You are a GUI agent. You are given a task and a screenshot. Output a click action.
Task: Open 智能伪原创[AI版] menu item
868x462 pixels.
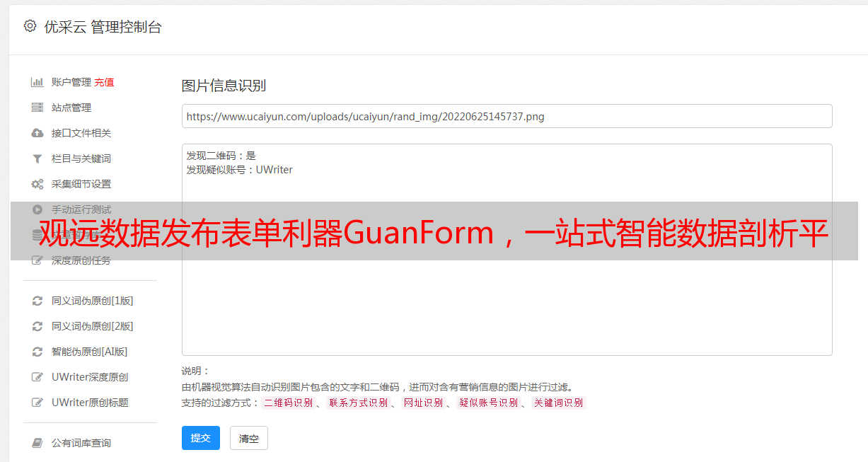[90, 352]
